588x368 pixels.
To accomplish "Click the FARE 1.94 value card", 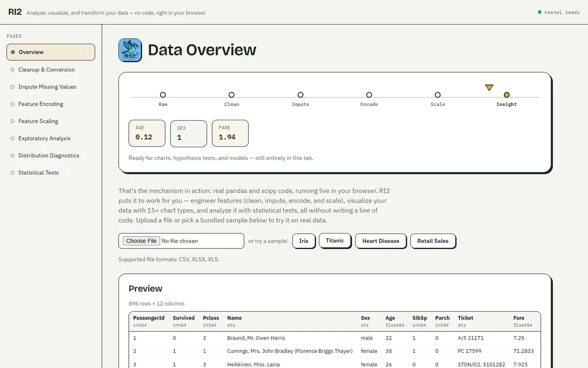I will pos(230,133).
